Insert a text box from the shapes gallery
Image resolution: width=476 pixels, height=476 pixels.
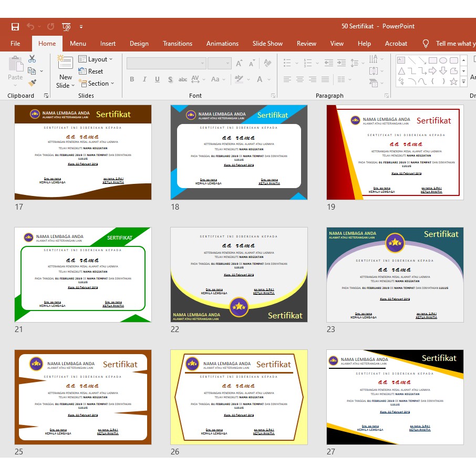(401, 60)
